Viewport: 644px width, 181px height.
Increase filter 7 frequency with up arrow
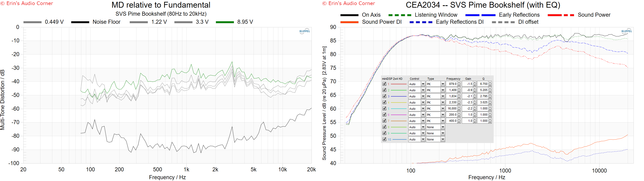459,119
